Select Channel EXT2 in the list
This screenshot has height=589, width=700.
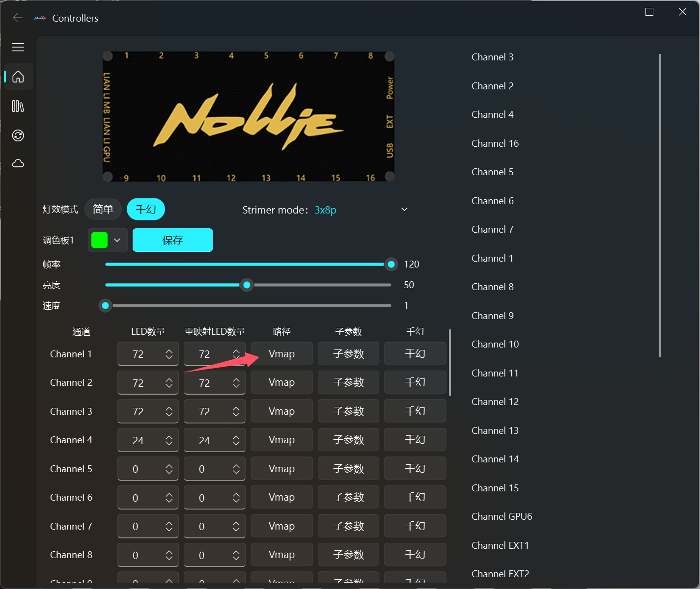pyautogui.click(x=501, y=574)
